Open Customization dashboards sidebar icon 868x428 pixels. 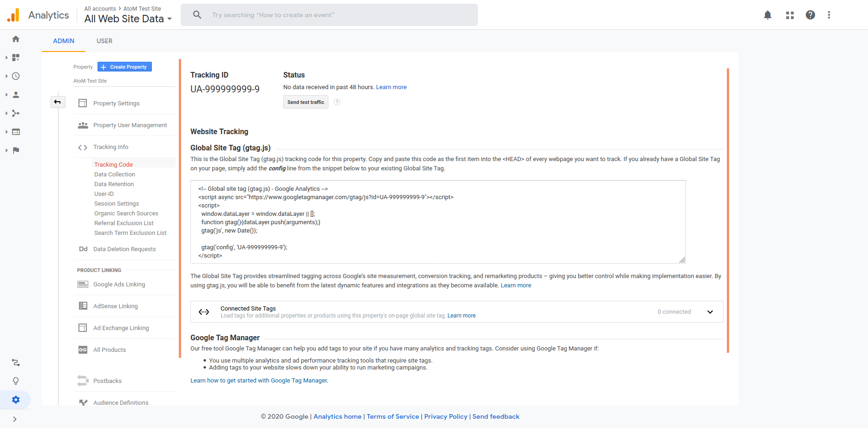16,58
